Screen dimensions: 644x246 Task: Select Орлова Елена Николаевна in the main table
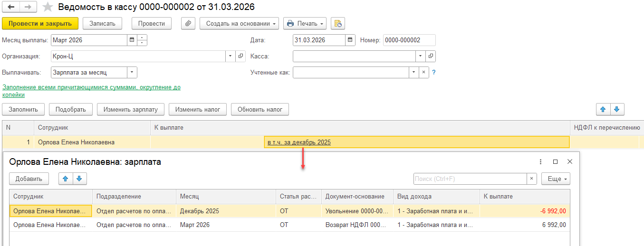92,142
